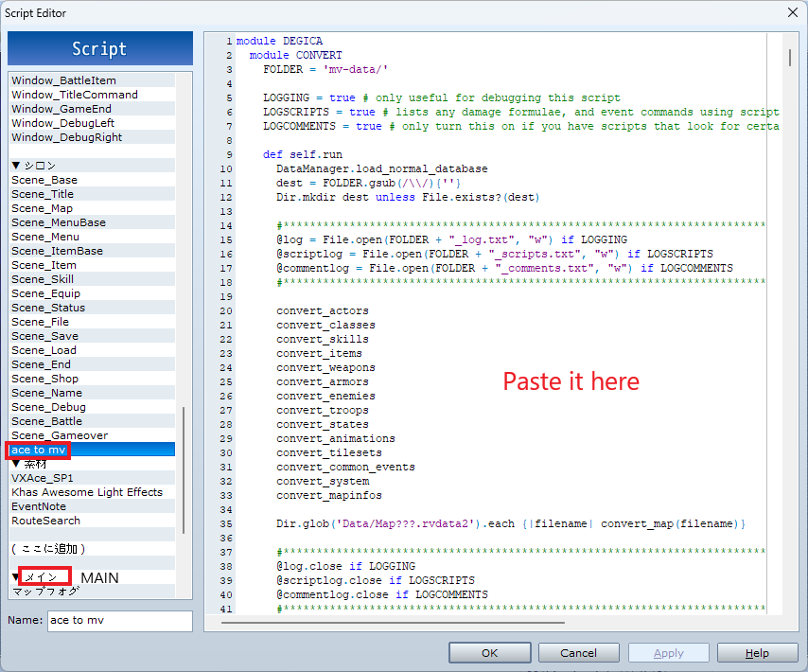
Task: Select Scene_File script
Action: pos(92,322)
